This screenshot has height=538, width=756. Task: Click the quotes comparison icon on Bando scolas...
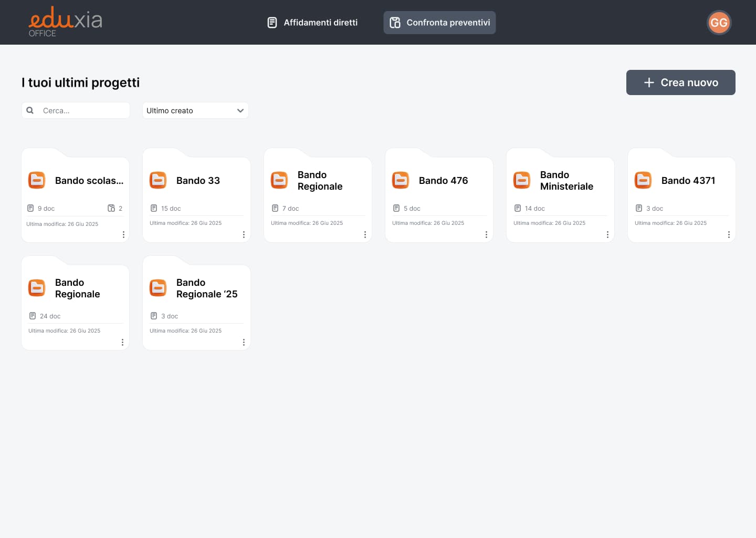pyautogui.click(x=111, y=208)
